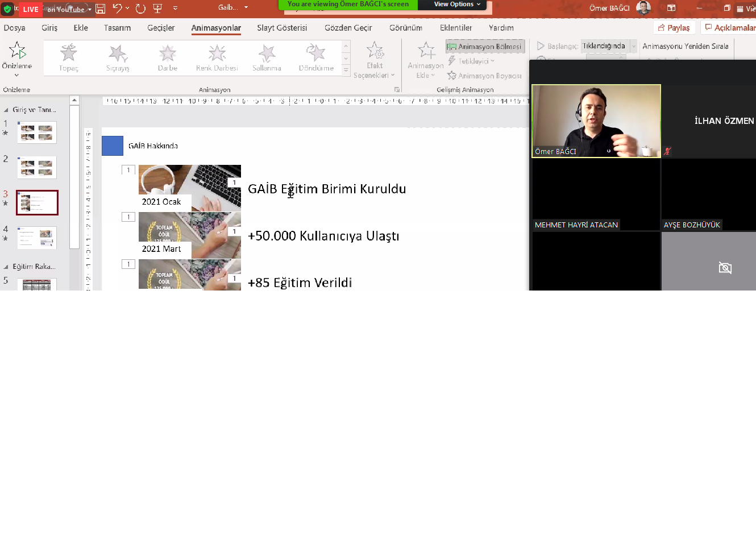Click the Paylaş share button
The width and height of the screenshot is (756, 560).
click(674, 27)
